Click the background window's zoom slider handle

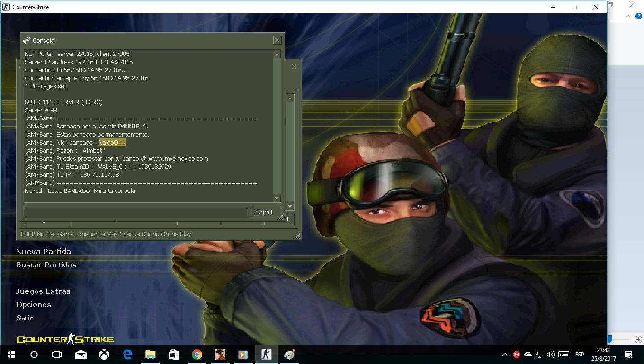[609, 339]
